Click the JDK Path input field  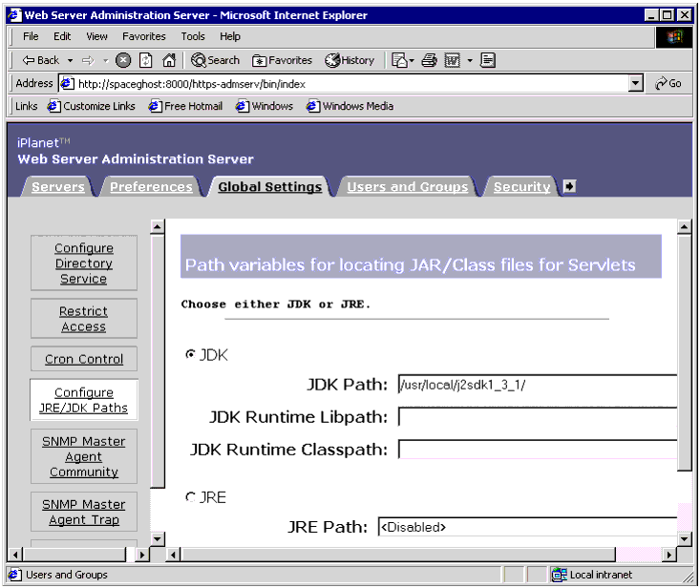(x=538, y=384)
